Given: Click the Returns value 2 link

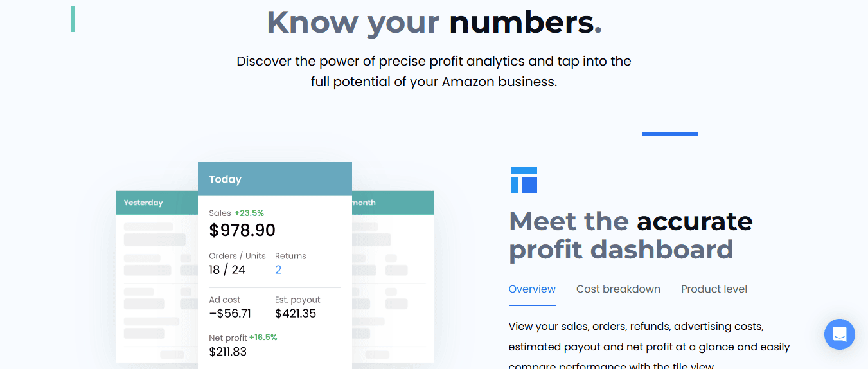Looking at the screenshot, I should coord(278,269).
